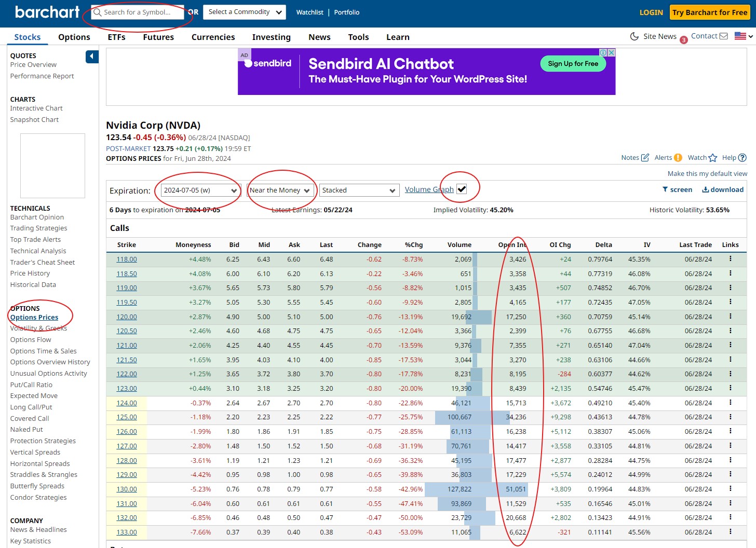Toggle the Watch star for NVDA
The image size is (756, 548).
(712, 157)
